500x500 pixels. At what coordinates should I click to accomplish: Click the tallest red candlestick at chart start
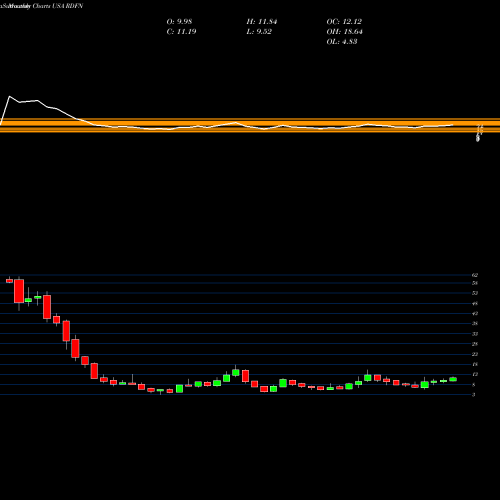click(x=19, y=291)
